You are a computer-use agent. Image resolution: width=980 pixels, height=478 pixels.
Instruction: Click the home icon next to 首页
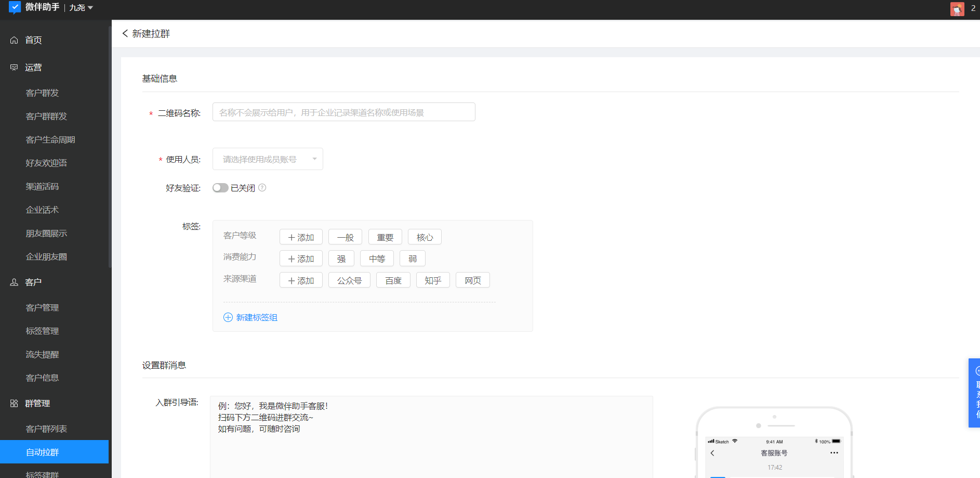coord(14,40)
